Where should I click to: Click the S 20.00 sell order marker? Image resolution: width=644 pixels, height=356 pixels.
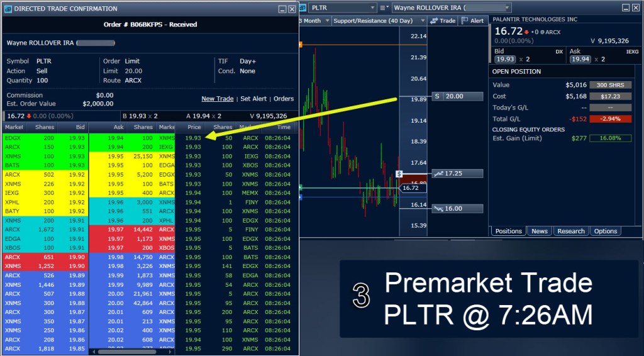pos(457,96)
